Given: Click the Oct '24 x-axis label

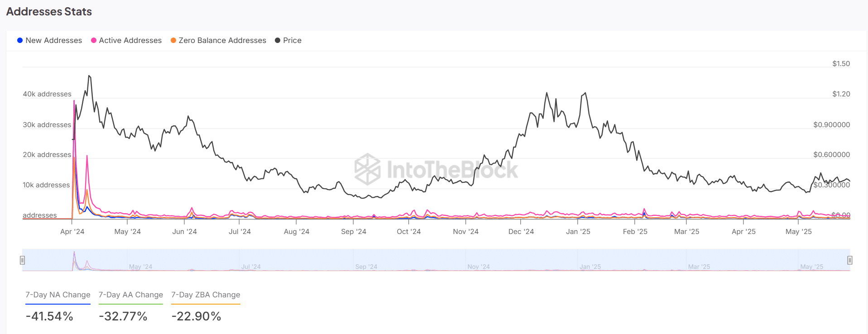Looking at the screenshot, I should coord(409,232).
